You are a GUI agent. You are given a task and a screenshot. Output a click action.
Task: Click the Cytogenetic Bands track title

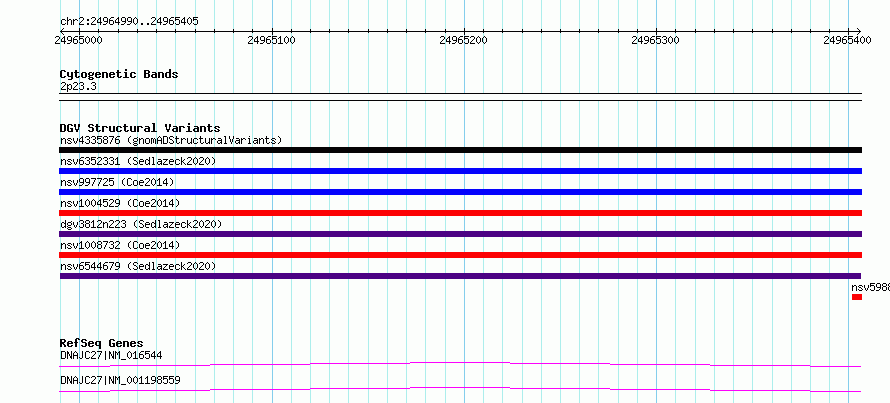coord(119,74)
